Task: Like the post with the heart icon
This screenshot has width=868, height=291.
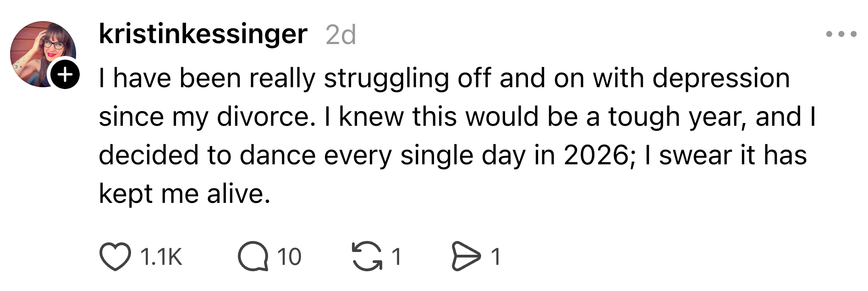Action: click(115, 257)
